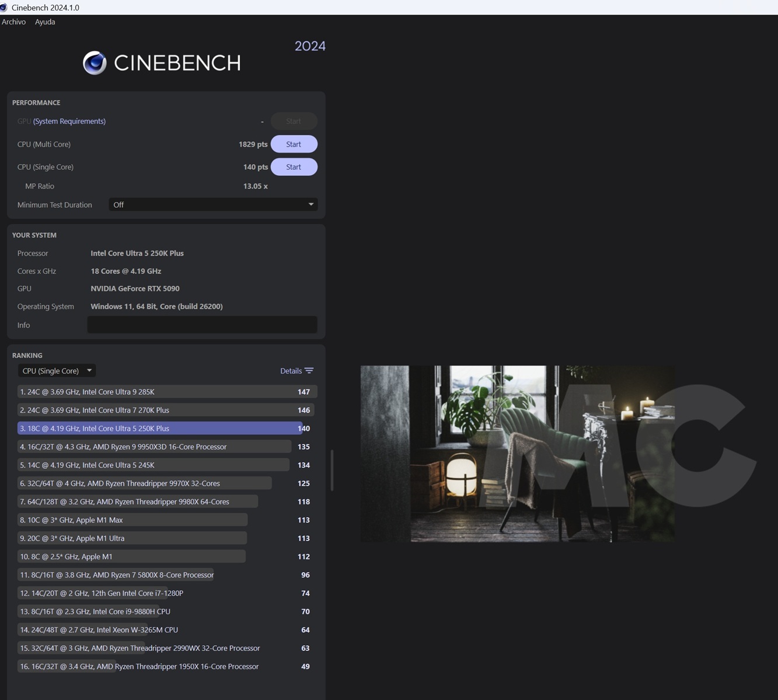Open the Archivo menu

pos(14,22)
